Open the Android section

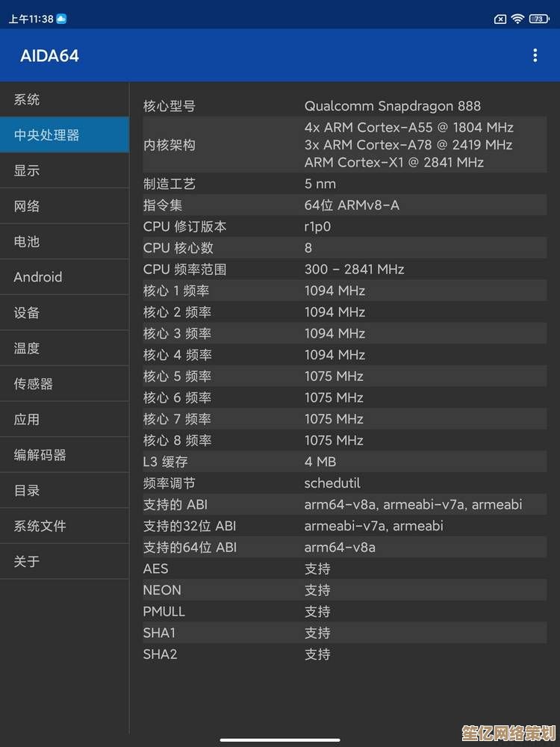pos(64,277)
